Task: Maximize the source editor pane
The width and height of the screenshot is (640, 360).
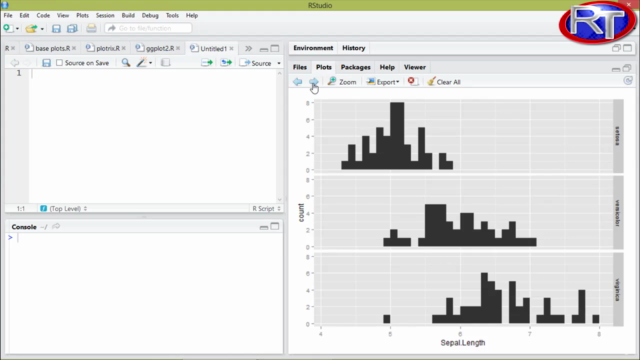Action: (x=275, y=48)
